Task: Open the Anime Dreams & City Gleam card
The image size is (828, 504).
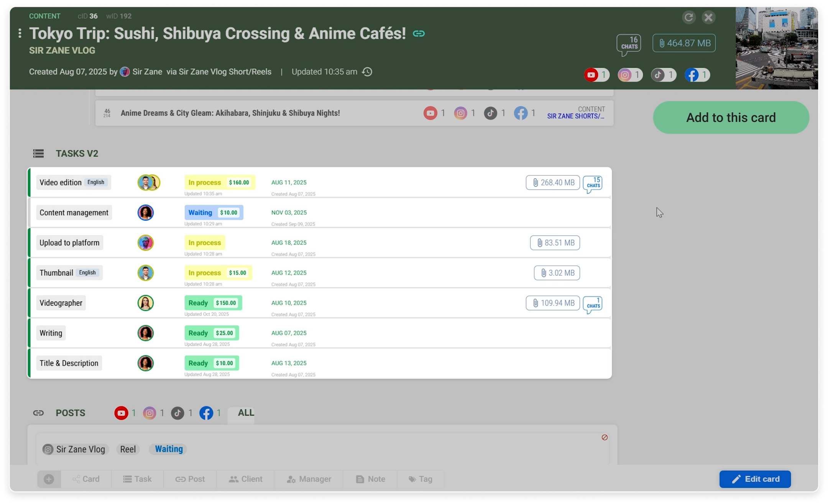Action: 230,113
